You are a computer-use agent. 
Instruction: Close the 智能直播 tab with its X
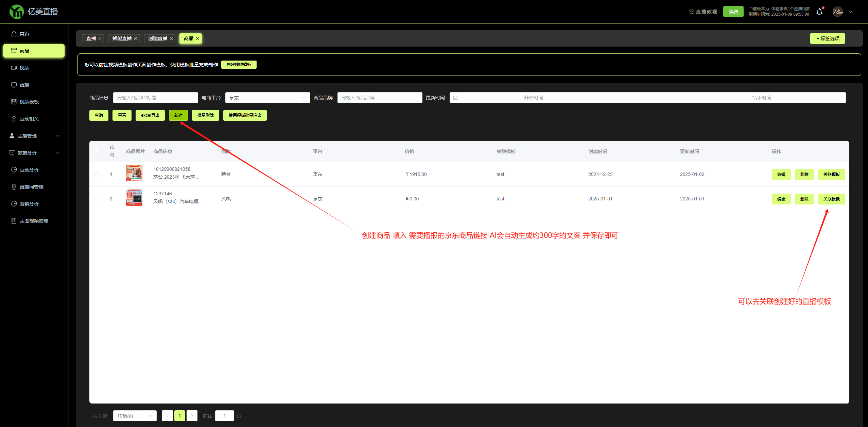click(x=136, y=38)
